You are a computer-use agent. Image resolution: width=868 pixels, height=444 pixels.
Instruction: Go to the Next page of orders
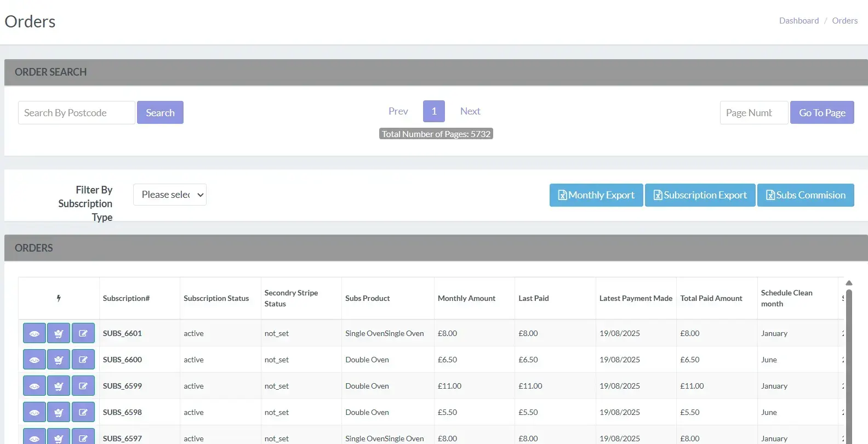tap(470, 111)
